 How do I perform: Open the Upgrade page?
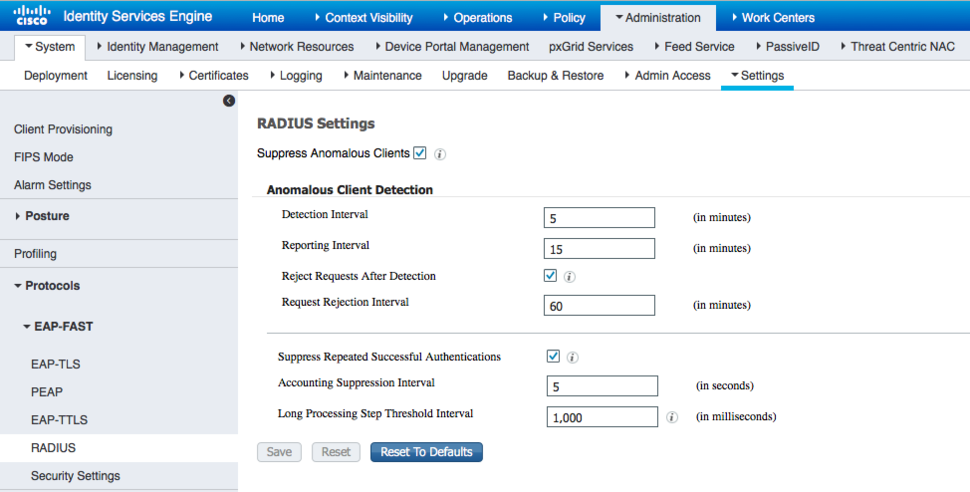pyautogui.click(x=465, y=76)
